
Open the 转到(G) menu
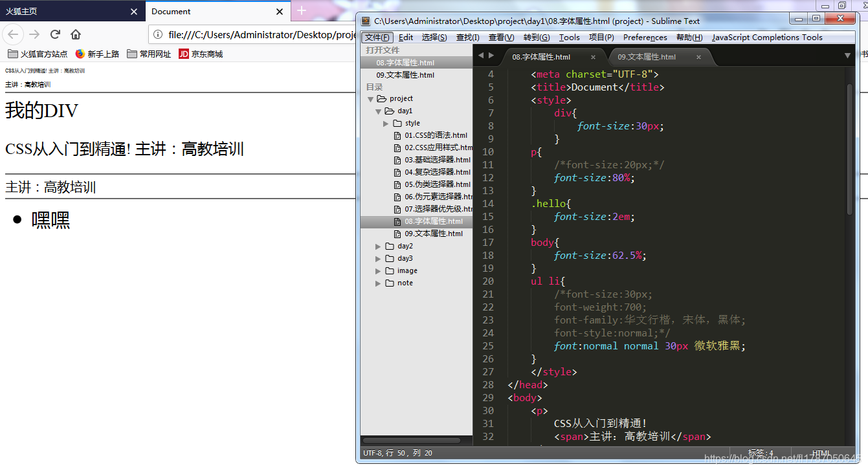(x=537, y=38)
